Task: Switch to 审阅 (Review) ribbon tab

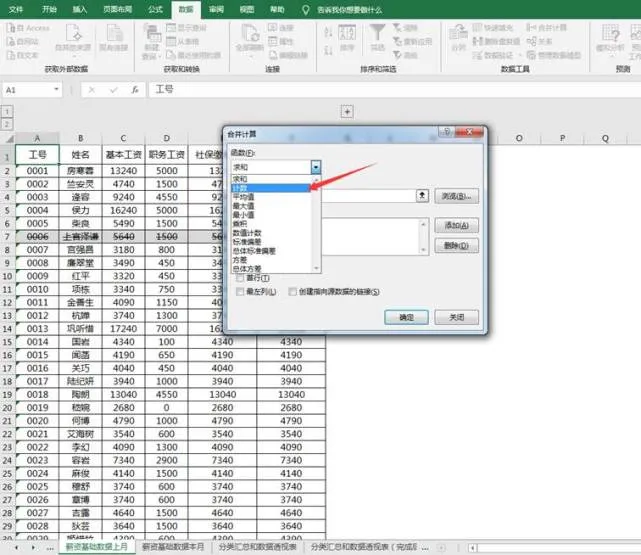Action: (x=217, y=9)
